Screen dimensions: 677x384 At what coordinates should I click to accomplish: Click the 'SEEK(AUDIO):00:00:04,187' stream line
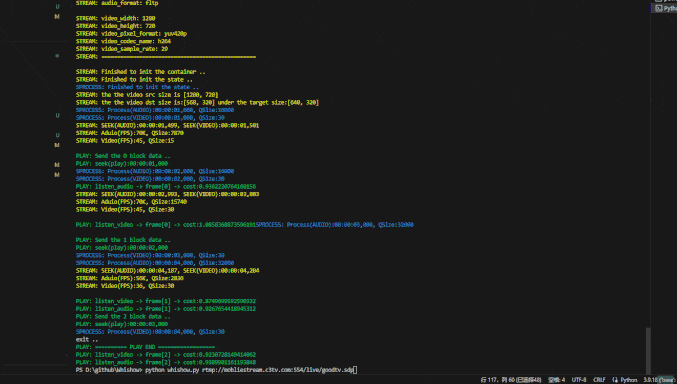[168, 271]
